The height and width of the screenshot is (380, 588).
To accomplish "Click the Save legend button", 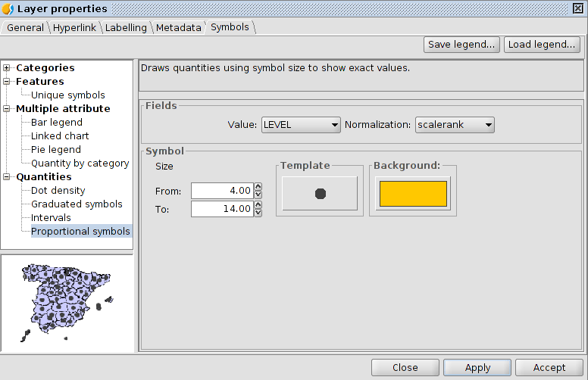I will coord(462,45).
